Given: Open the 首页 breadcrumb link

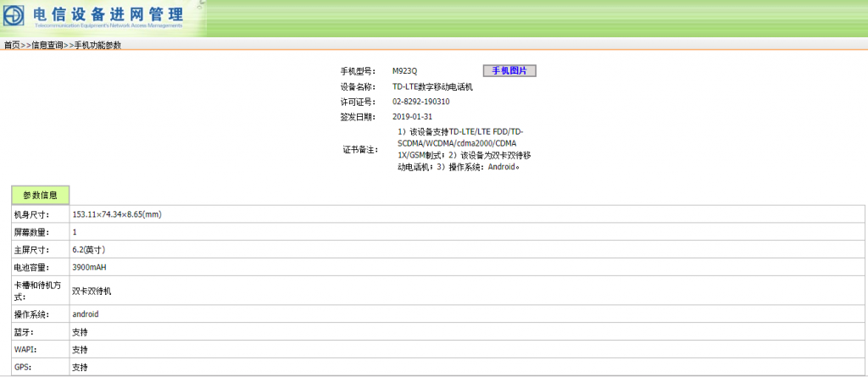Looking at the screenshot, I should tap(12, 46).
